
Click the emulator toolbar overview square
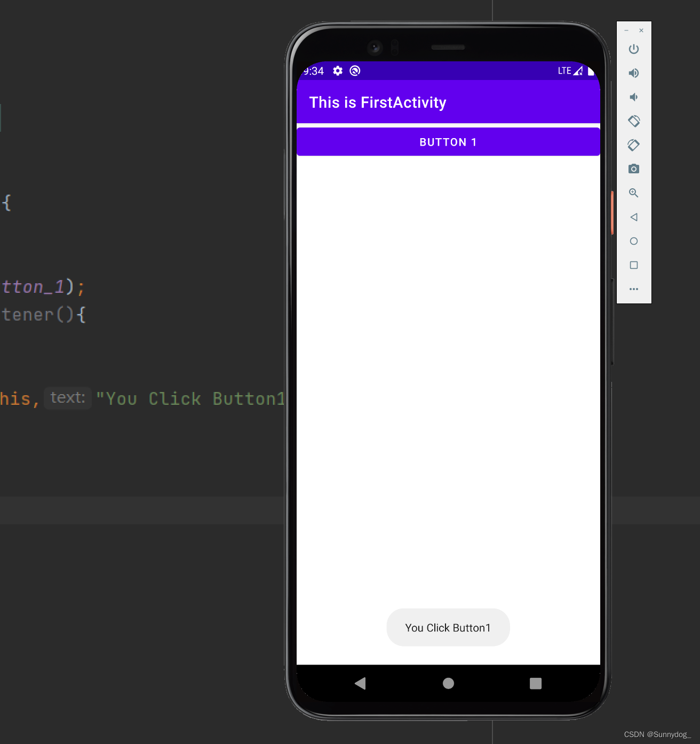[x=634, y=265]
